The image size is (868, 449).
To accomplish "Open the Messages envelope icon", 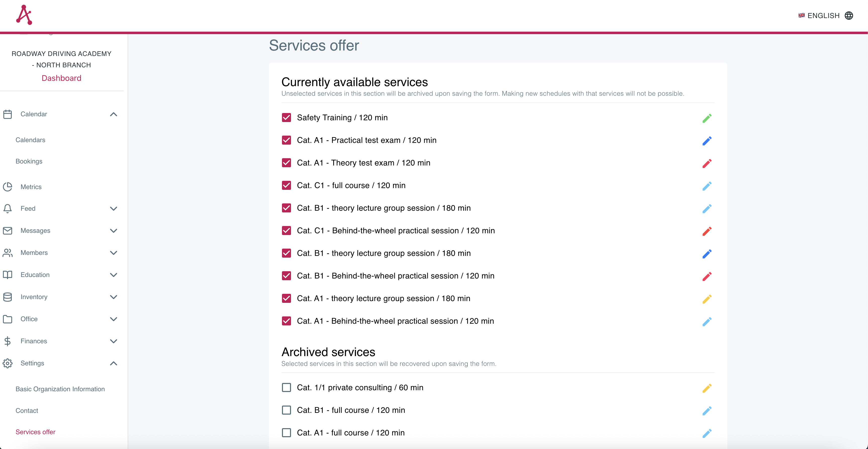I will click(8, 230).
